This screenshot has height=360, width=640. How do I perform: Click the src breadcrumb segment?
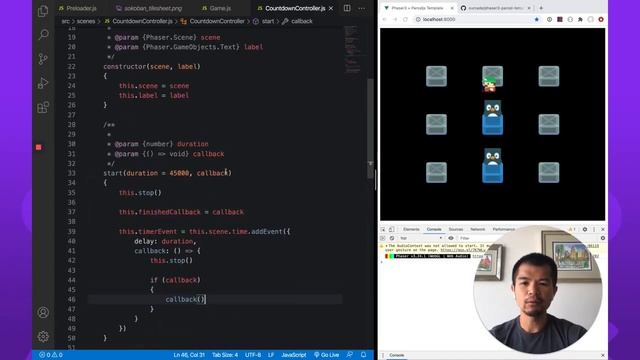coord(66,21)
